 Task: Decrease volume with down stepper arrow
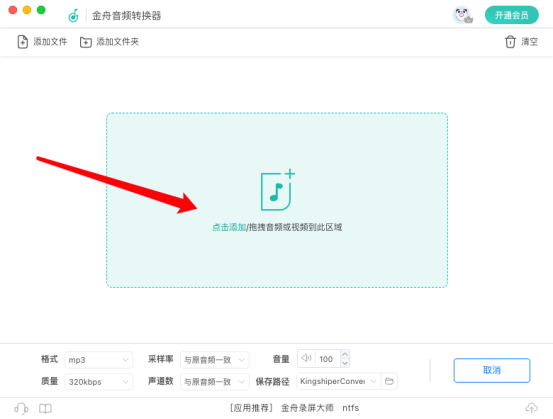345,363
